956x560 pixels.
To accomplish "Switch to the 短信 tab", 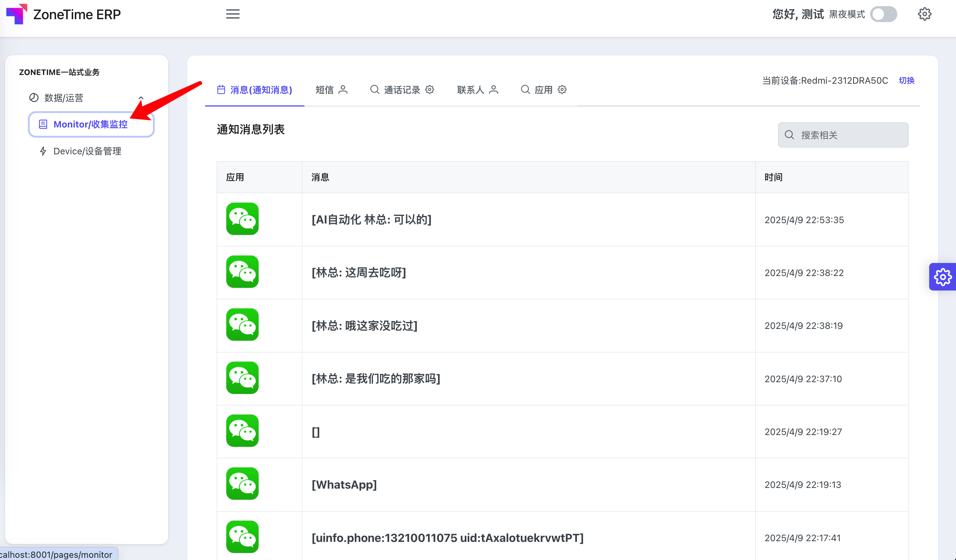I will (331, 90).
